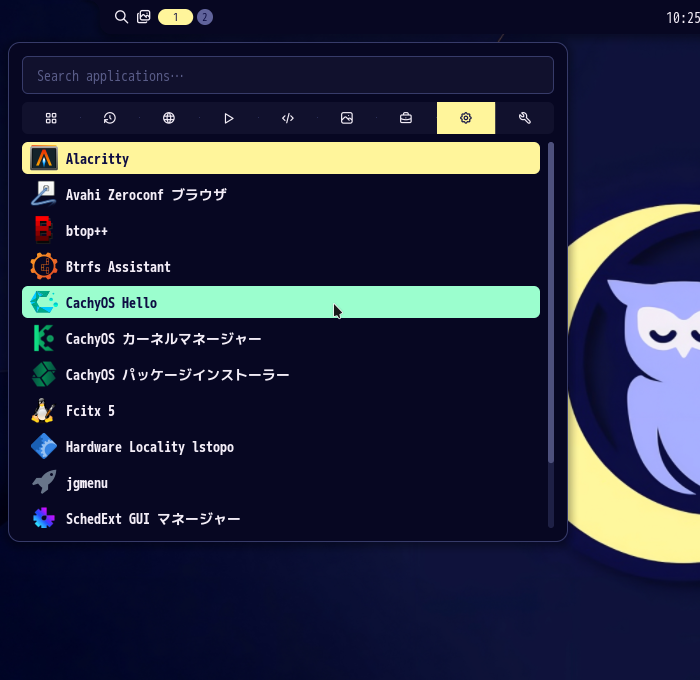
Task: Launch Alacritty from its name
Action: pyautogui.click(x=97, y=159)
